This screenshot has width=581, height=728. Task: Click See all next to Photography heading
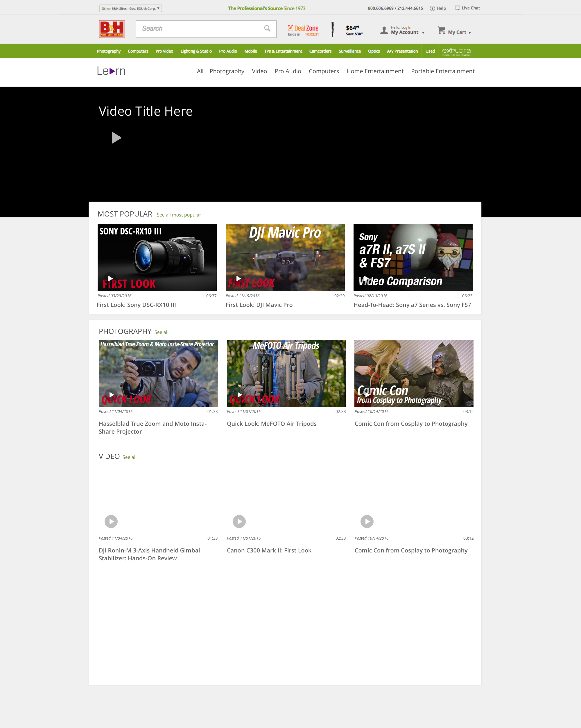(161, 332)
